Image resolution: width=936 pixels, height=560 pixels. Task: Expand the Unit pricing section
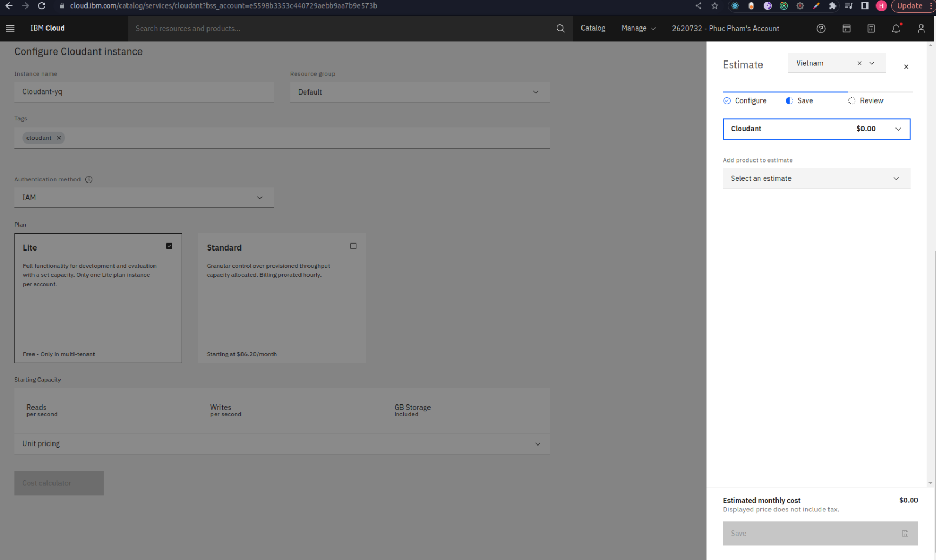point(282,444)
